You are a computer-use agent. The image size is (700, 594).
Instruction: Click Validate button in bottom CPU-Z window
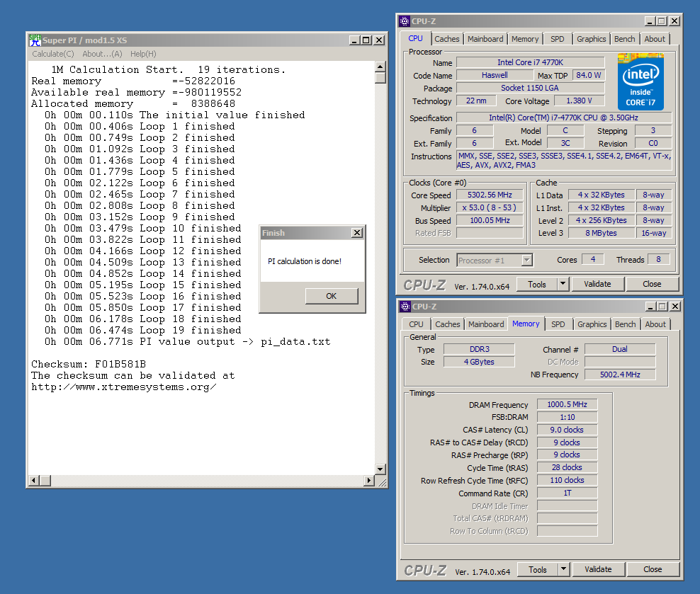[598, 569]
